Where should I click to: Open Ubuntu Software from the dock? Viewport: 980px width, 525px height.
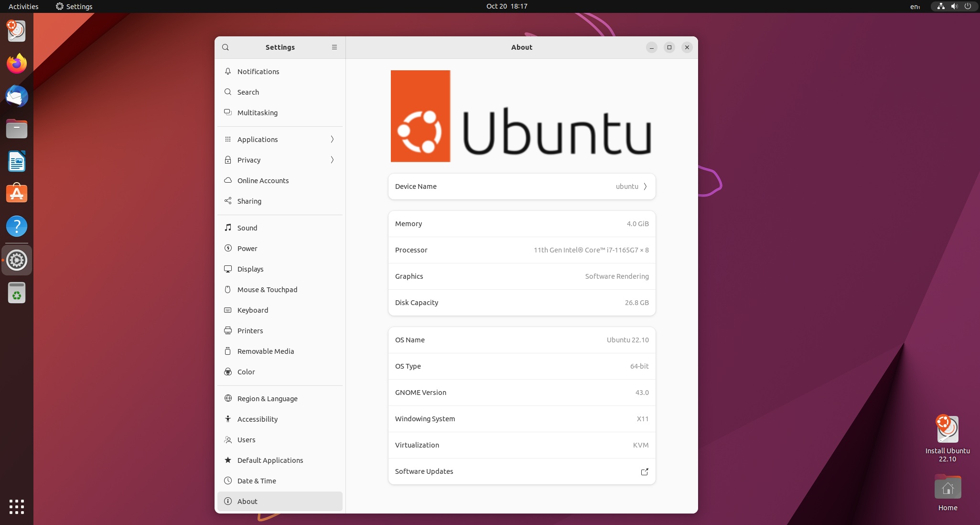pyautogui.click(x=16, y=193)
